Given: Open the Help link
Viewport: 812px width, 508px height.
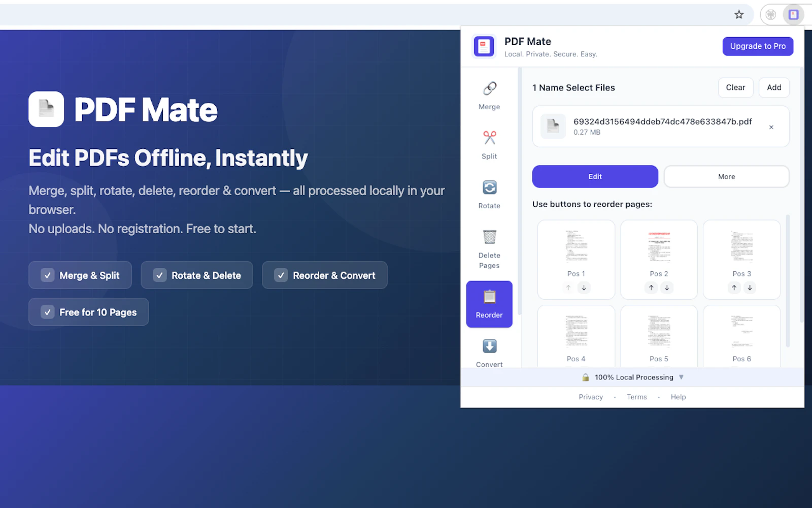Looking at the screenshot, I should (678, 397).
